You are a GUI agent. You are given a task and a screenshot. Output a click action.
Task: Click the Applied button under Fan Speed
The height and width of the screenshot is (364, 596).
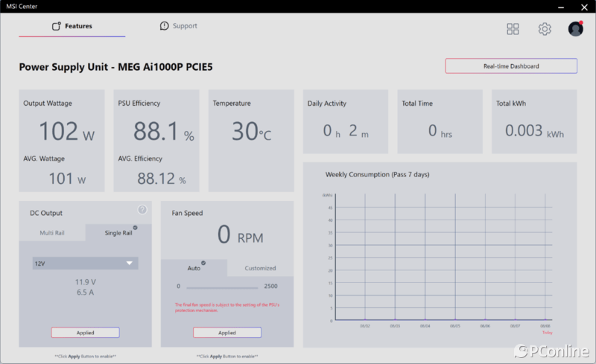(x=227, y=333)
